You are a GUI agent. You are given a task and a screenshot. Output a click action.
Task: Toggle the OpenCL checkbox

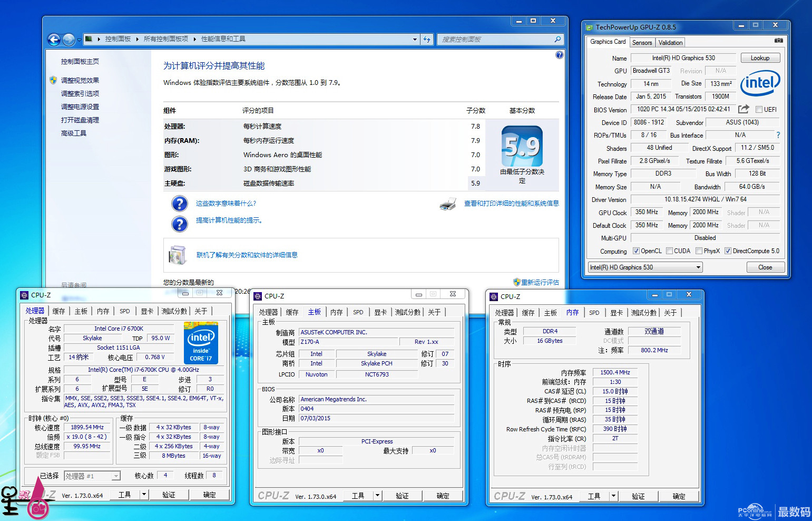point(636,251)
